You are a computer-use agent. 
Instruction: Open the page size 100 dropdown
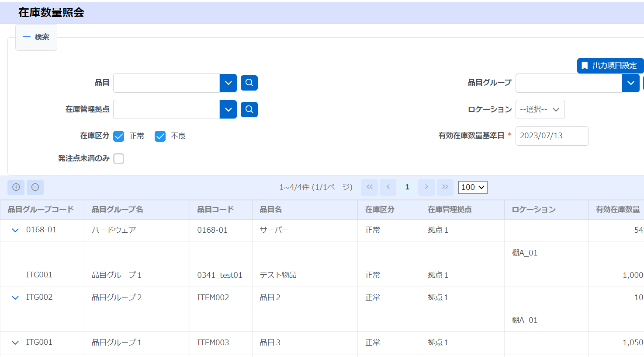tap(473, 187)
